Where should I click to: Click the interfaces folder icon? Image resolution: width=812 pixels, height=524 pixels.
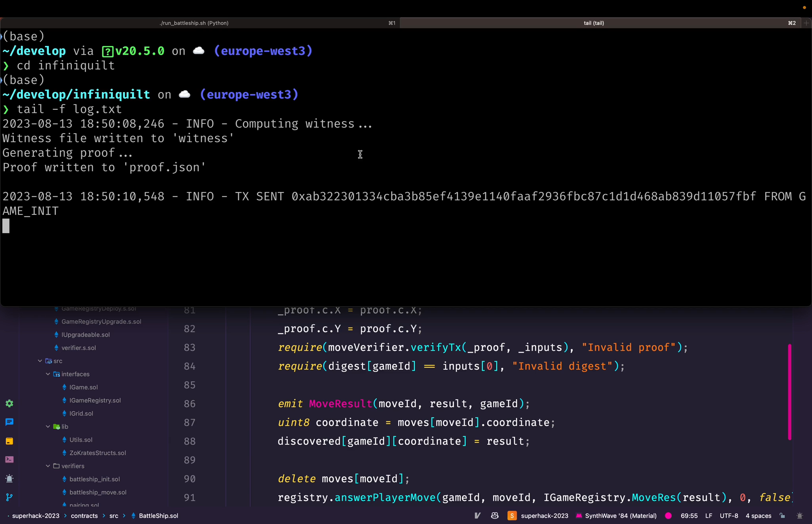click(x=57, y=374)
